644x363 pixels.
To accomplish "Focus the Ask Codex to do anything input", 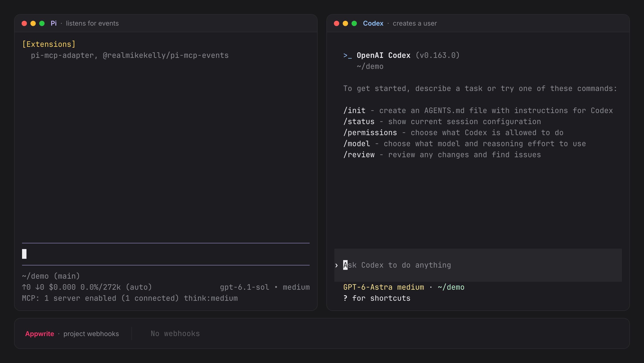I will [478, 265].
